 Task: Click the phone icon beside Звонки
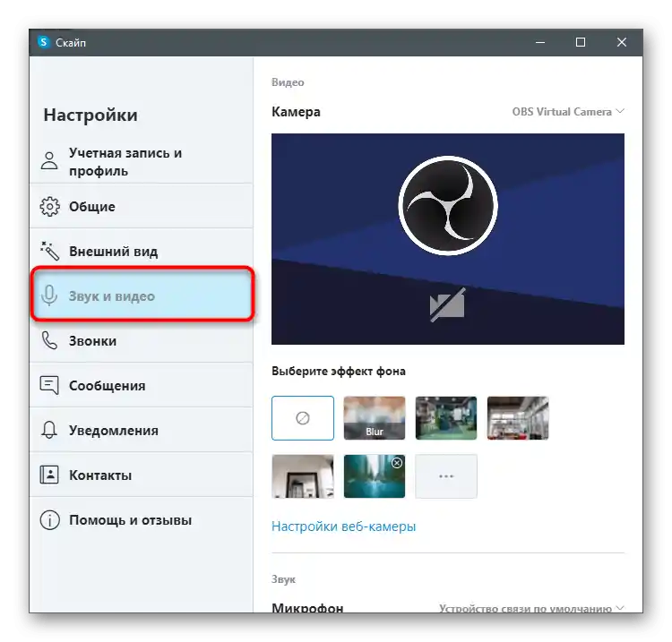pos(49,340)
